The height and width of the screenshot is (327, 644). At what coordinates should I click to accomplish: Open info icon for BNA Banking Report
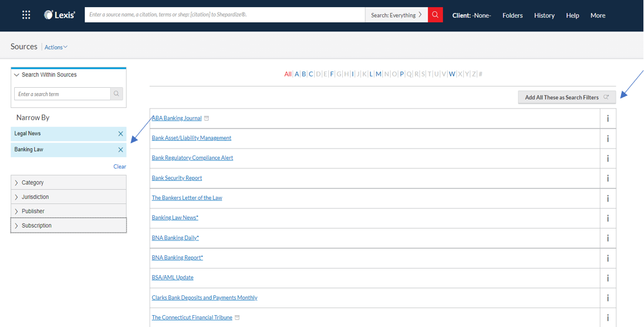click(608, 258)
